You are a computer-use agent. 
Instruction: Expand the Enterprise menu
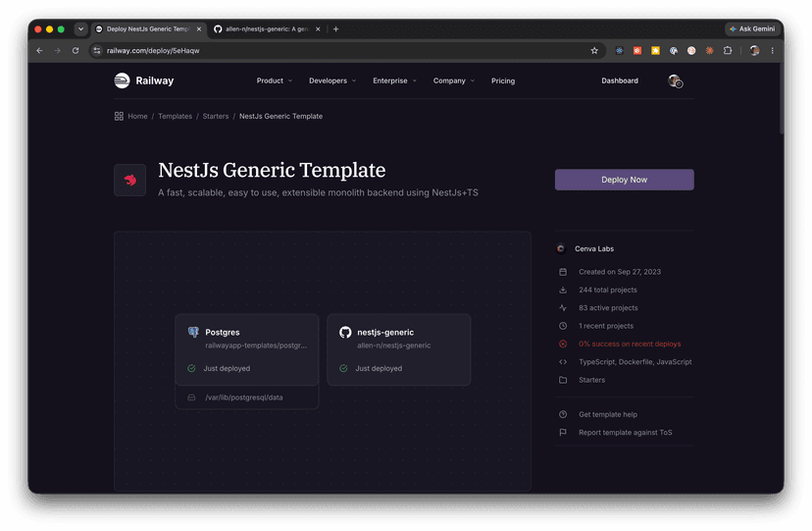(x=394, y=80)
